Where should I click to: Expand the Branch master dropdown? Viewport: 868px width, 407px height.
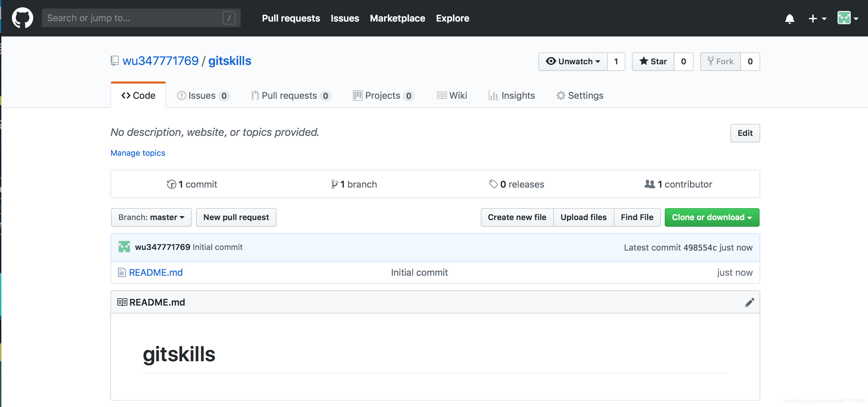[151, 217]
